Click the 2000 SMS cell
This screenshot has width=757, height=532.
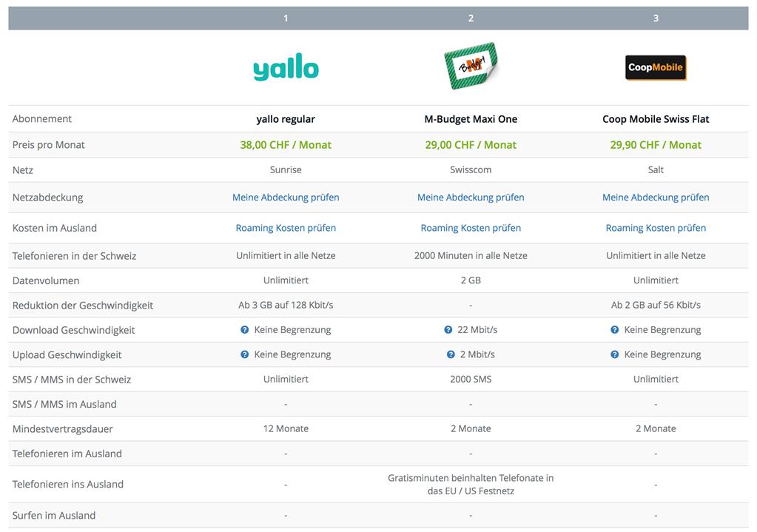(x=471, y=380)
